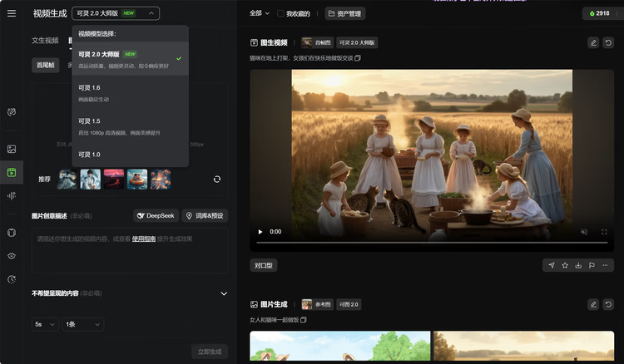Click the video prompt description input field

(x=130, y=251)
